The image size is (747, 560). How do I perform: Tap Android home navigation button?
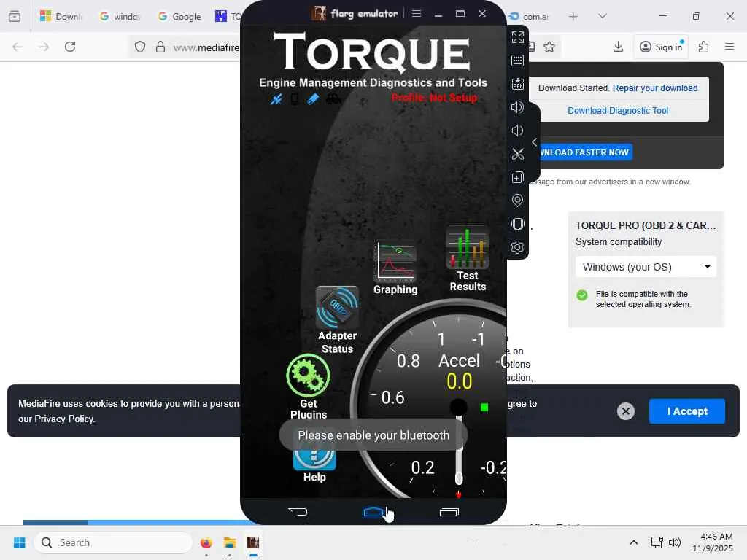click(373, 512)
